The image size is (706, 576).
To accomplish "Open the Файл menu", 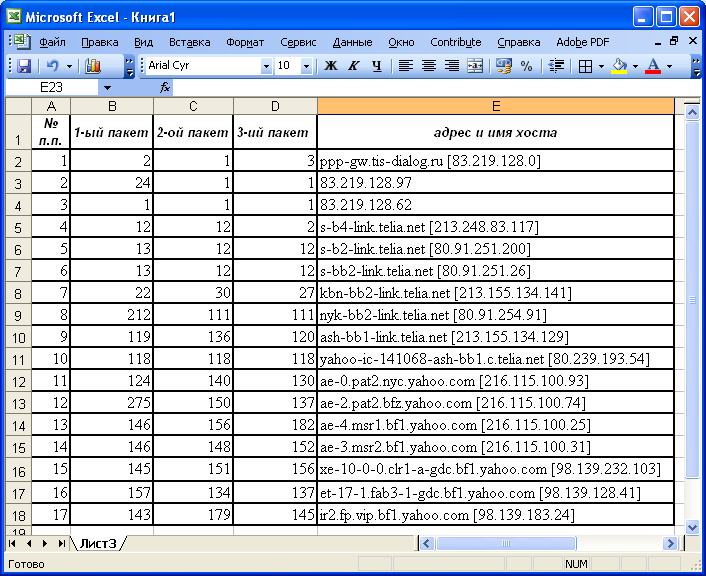I will pyautogui.click(x=52, y=42).
